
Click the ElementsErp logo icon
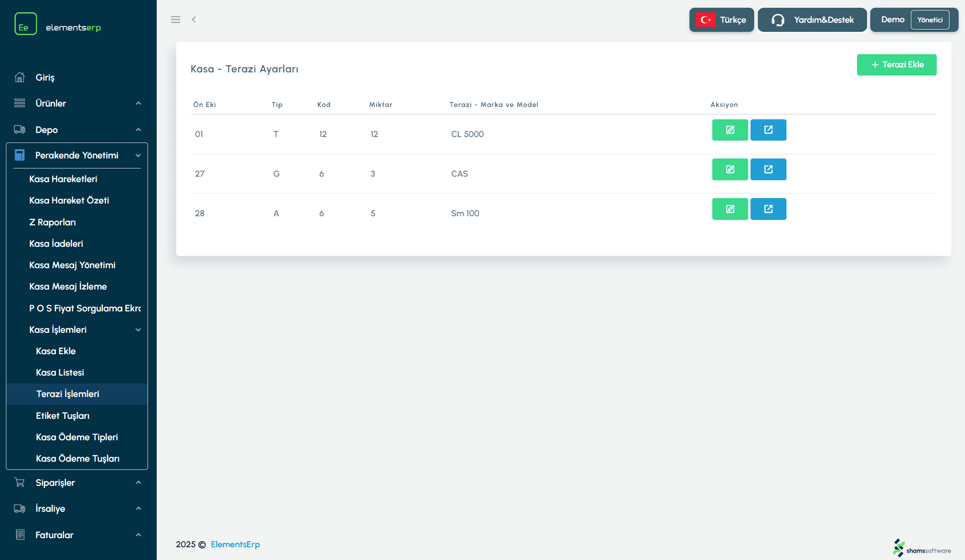pyautogui.click(x=26, y=24)
